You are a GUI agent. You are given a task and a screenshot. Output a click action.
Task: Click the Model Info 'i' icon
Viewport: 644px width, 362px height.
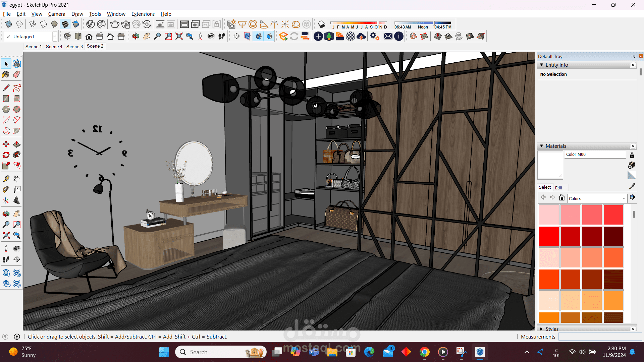point(399,36)
